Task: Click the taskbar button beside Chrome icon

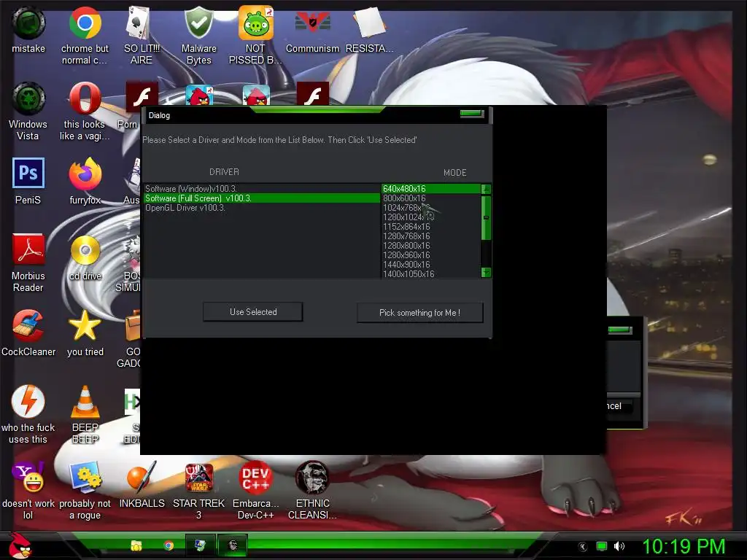Action: 200,545
